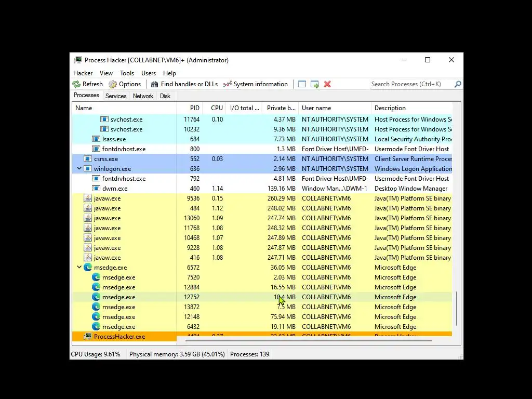Click the Process Hacker title bar icon
The image size is (532, 399).
tap(78, 60)
